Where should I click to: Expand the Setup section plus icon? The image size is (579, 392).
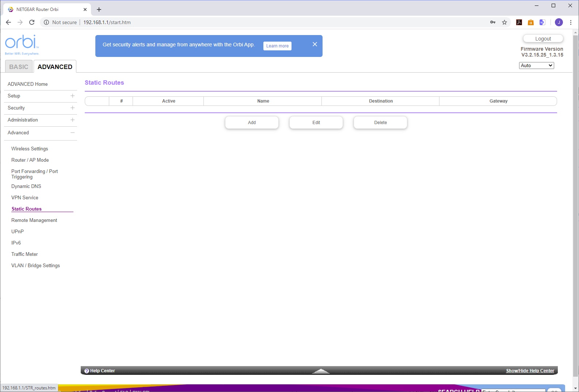[x=73, y=96]
